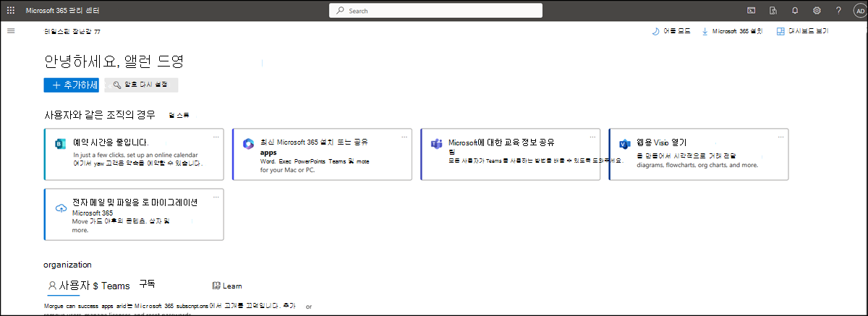Click the Bookings icon on the first card
Viewport: 868px width, 316px height.
pyautogui.click(x=60, y=144)
